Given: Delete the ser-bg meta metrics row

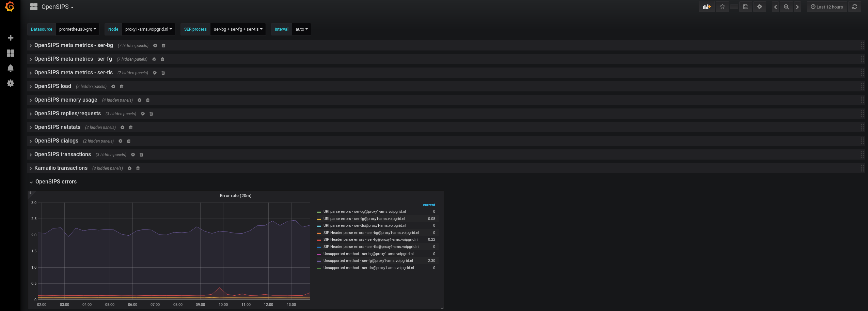Looking at the screenshot, I should click(x=163, y=46).
